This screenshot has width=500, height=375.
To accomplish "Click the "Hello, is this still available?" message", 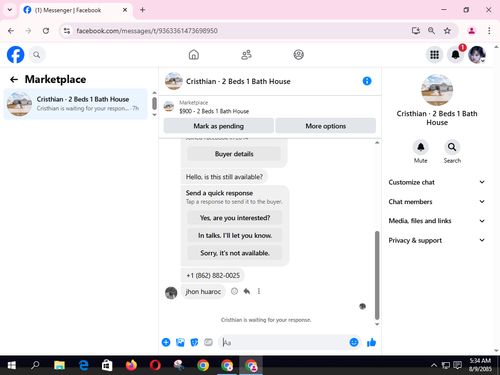I will 224,177.
